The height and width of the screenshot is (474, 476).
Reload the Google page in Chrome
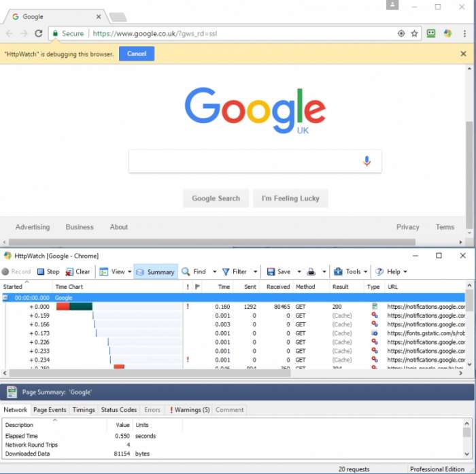tap(38, 33)
